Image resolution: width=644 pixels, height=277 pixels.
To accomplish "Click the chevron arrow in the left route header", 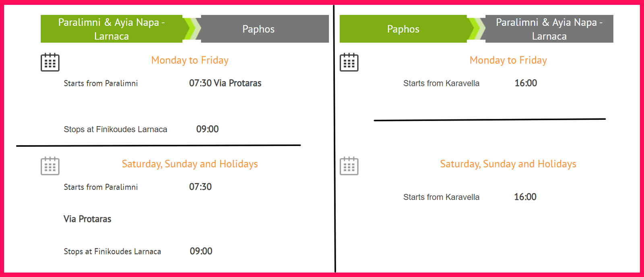I will coord(192,29).
